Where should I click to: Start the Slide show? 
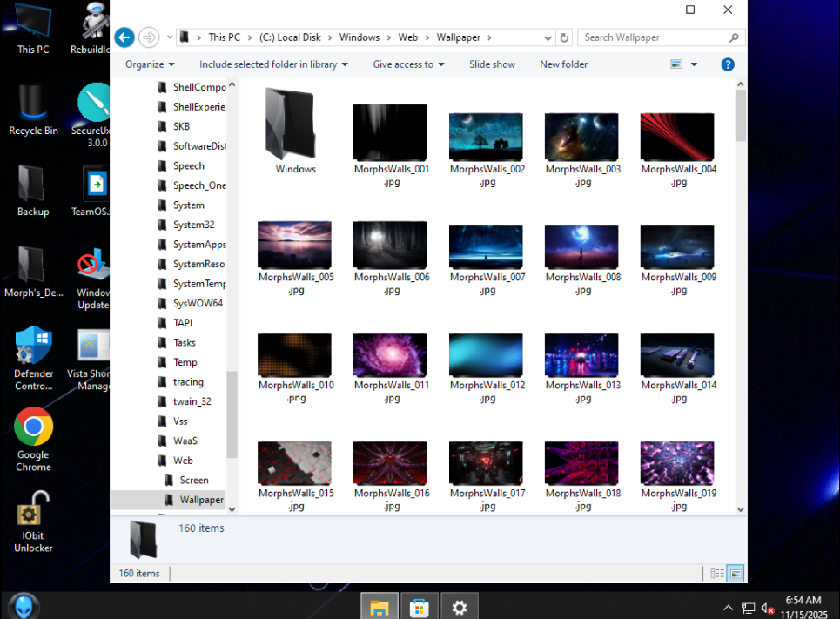click(x=493, y=64)
